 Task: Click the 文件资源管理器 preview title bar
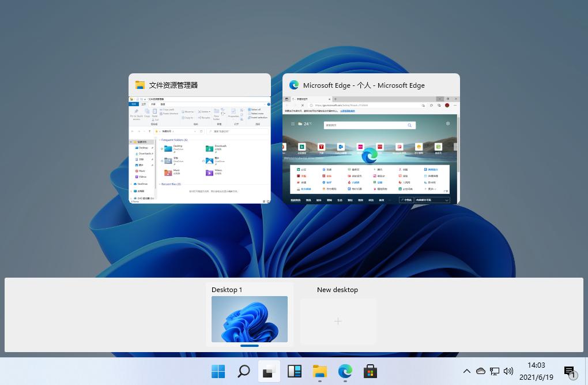(x=199, y=85)
